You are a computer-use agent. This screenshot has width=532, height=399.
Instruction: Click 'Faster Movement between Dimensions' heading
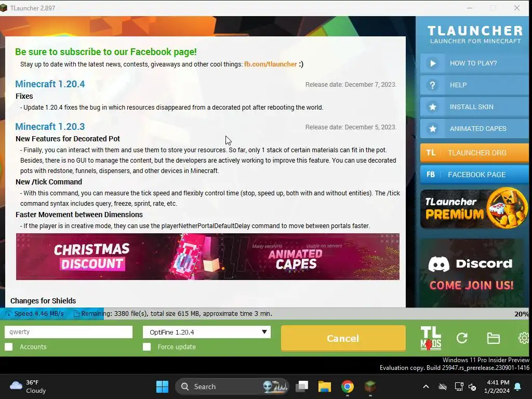(x=79, y=215)
